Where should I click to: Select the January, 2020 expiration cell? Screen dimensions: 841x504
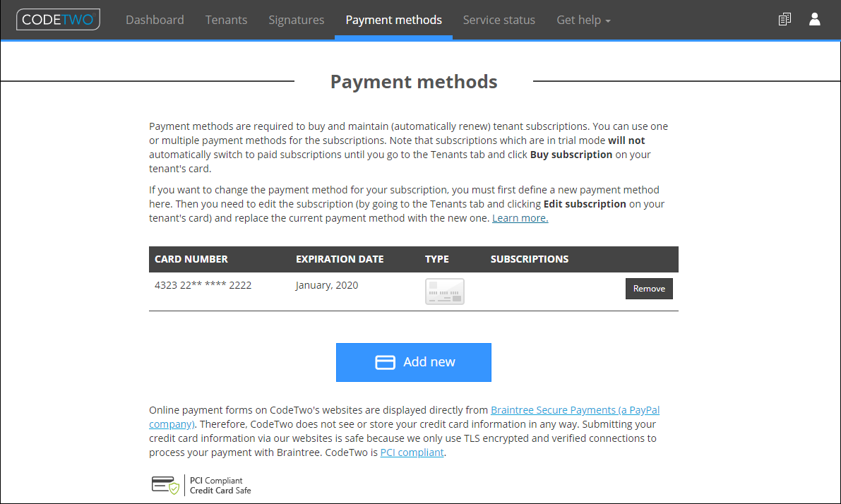point(327,285)
